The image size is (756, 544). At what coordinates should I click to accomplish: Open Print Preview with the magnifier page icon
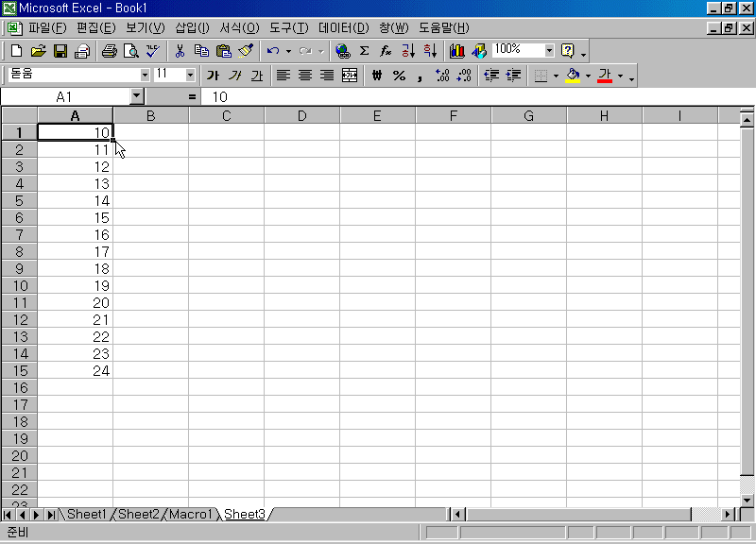pyautogui.click(x=131, y=51)
